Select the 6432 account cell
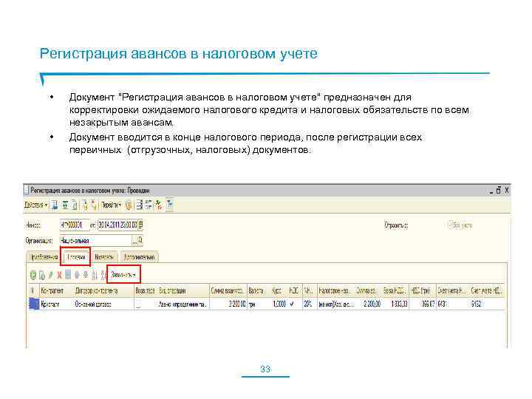Viewport: 532px width, 399px height. (x=487, y=304)
